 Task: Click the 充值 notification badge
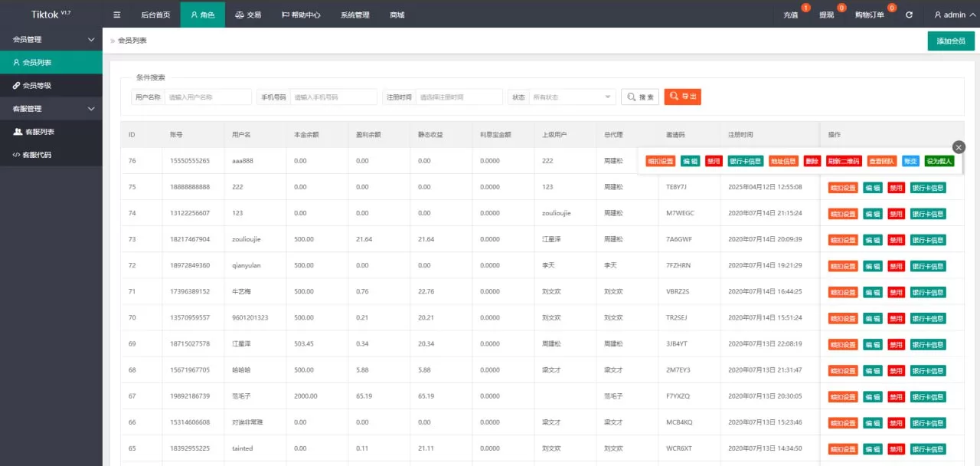click(805, 8)
